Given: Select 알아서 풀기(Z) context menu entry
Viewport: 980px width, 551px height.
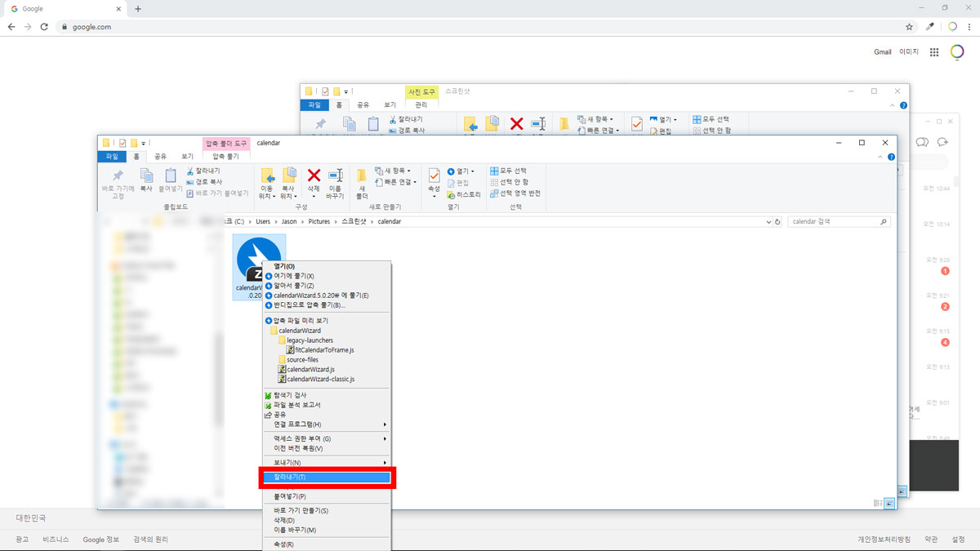Looking at the screenshot, I should click(327, 286).
